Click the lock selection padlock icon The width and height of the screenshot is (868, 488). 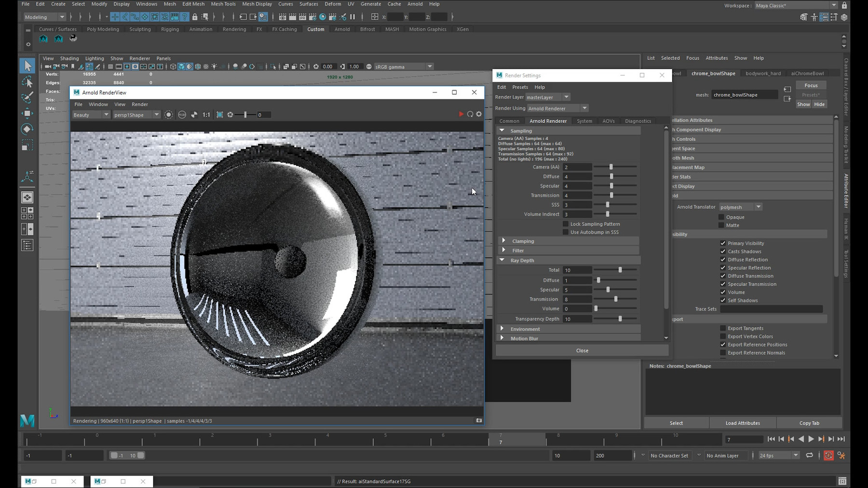click(195, 17)
